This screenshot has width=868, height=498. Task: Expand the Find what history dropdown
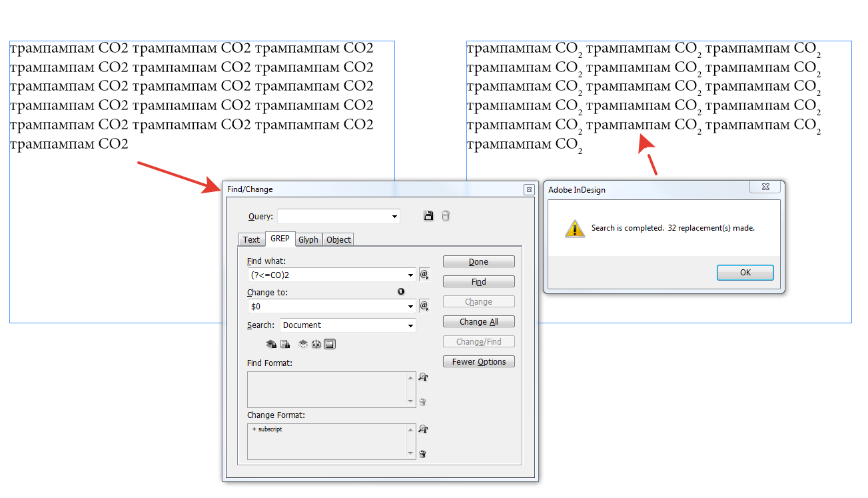[411, 275]
